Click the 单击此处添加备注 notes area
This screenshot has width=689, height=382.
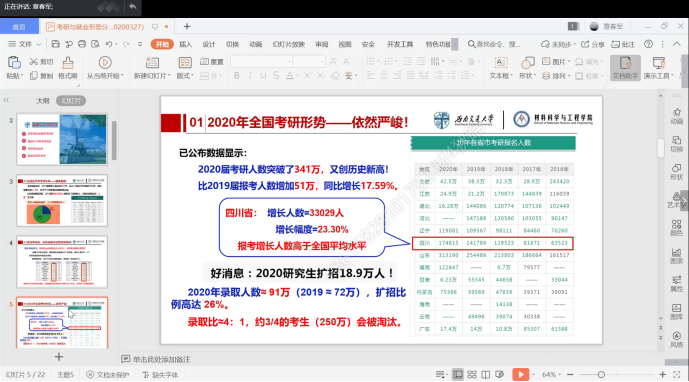click(161, 359)
